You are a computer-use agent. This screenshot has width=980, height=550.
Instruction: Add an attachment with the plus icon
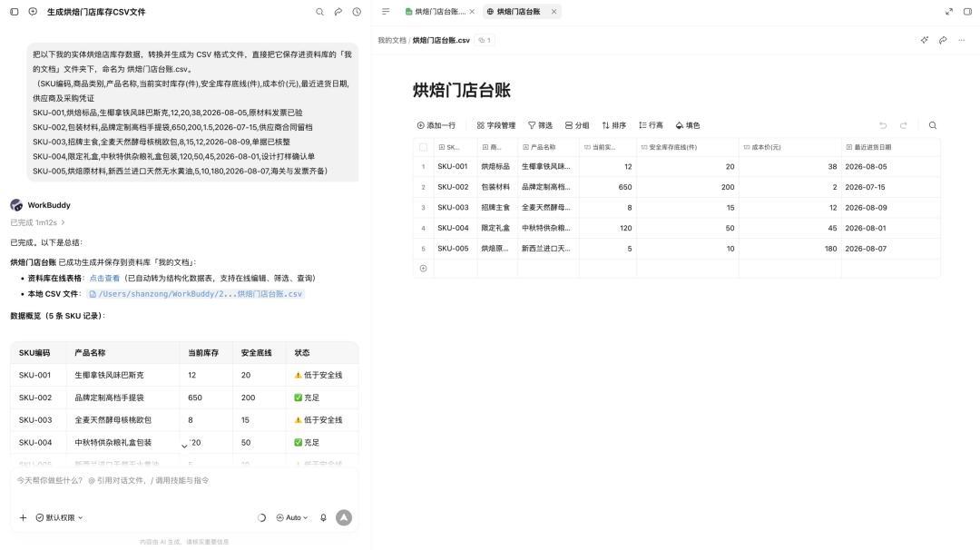click(23, 517)
